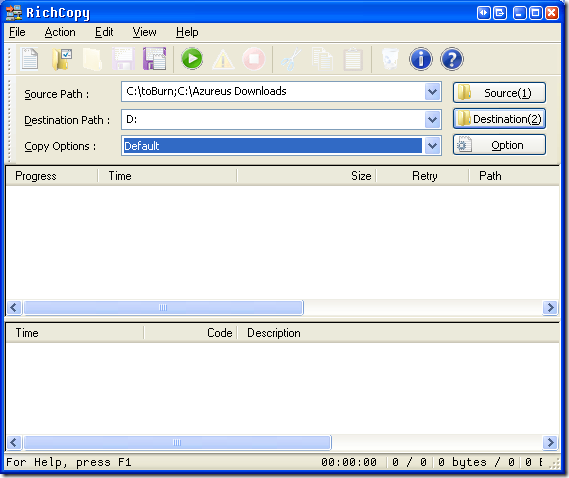569x478 pixels.
Task: Click the Code column header
Action: click(190, 333)
